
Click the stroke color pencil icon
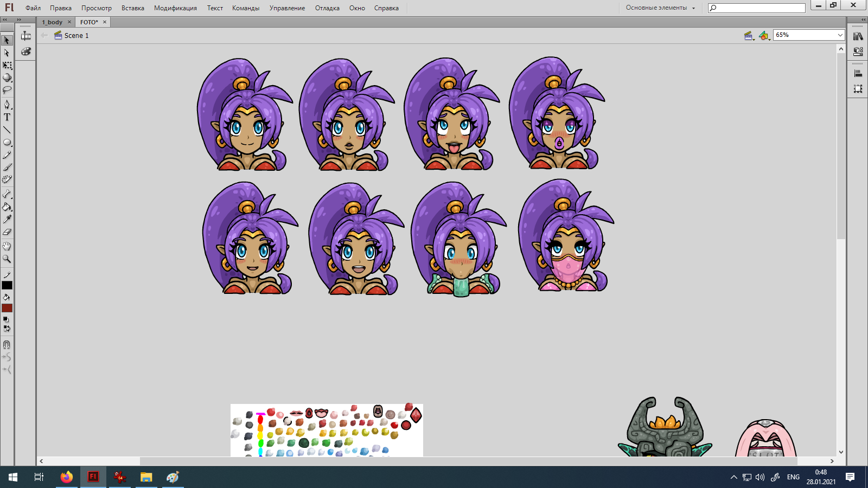tap(7, 275)
